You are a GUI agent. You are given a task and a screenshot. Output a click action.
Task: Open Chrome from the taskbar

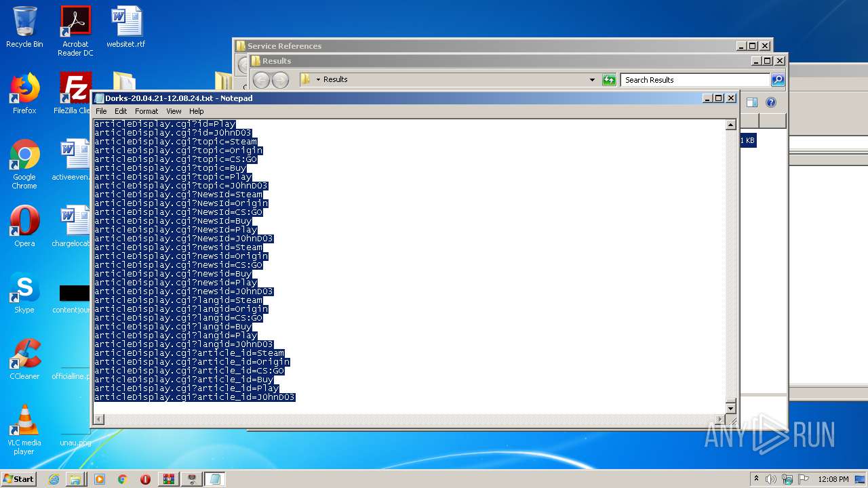coord(123,479)
